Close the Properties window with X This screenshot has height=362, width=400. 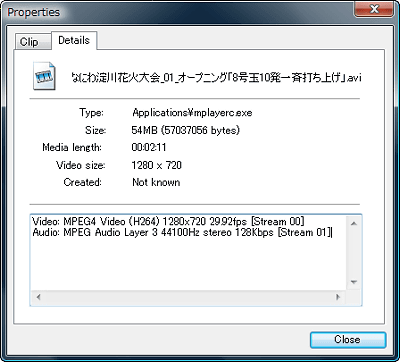(x=374, y=9)
